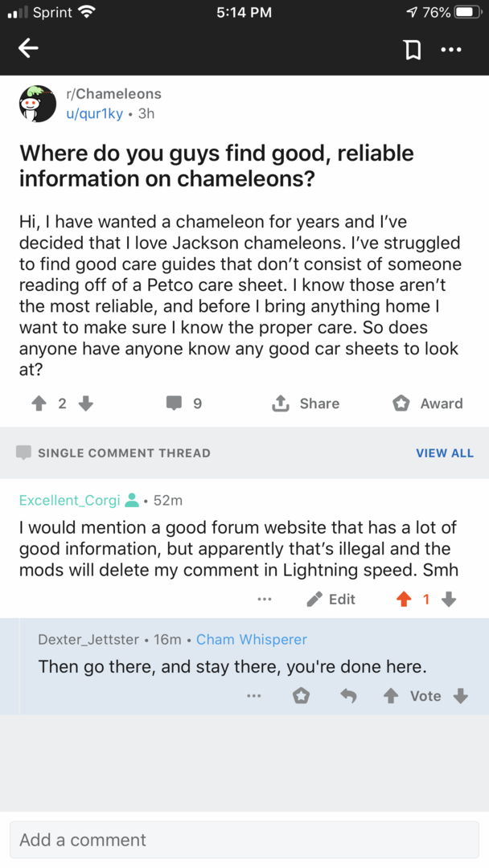
Task: Open more options on Dexter_Jettster's reply
Action: (254, 696)
